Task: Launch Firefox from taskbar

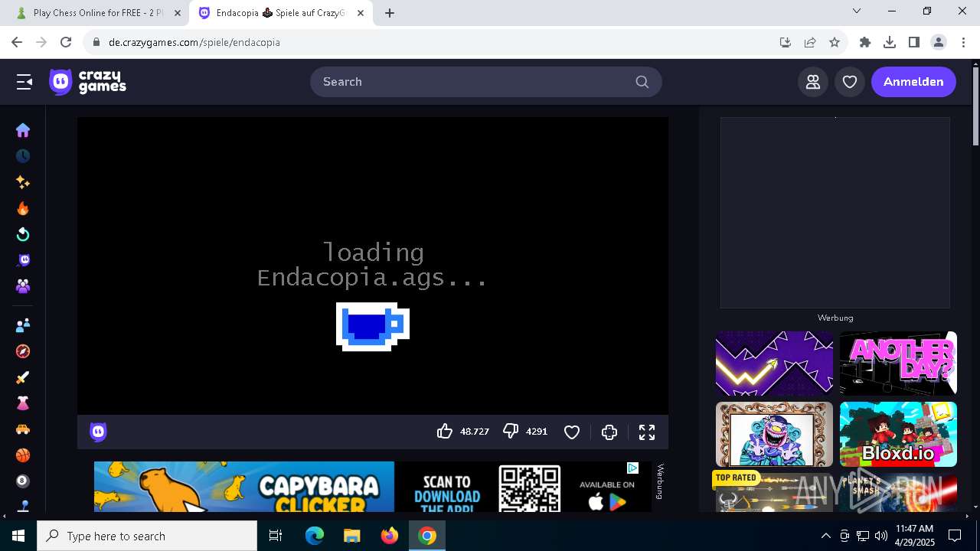Action: pos(390,536)
